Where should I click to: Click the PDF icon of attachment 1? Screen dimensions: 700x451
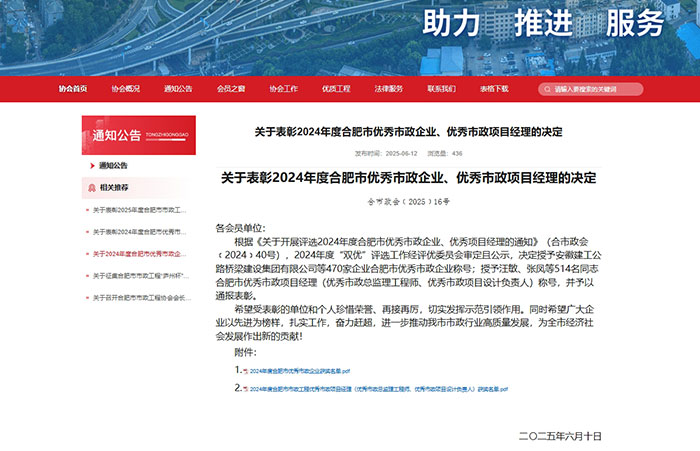pyautogui.click(x=246, y=371)
